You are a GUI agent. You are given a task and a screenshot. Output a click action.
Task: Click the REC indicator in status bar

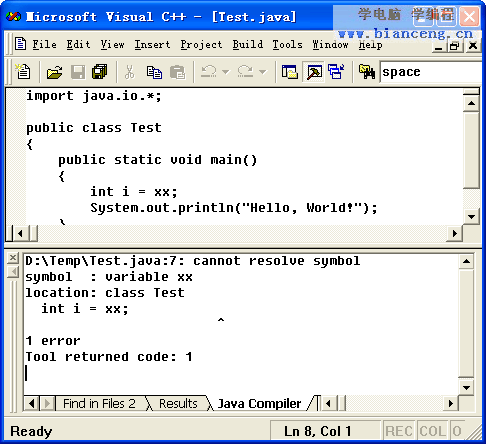399,431
